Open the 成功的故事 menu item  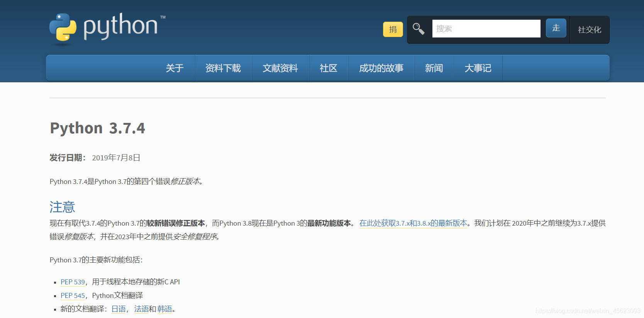(381, 68)
